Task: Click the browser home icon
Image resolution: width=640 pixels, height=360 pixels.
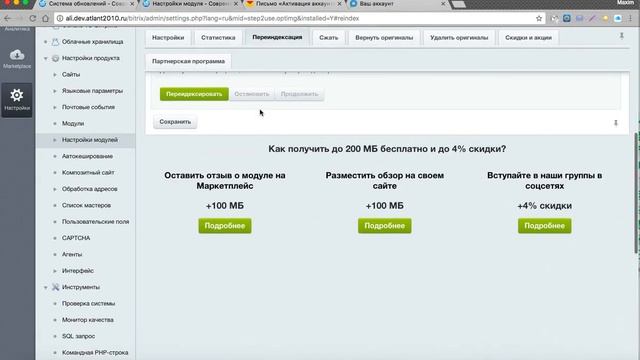Action: click(x=45, y=18)
